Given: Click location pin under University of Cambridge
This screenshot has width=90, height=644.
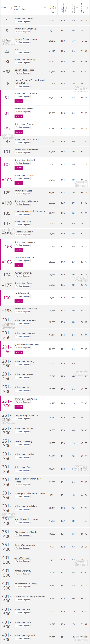Looking at the screenshot, I should [16, 32].
